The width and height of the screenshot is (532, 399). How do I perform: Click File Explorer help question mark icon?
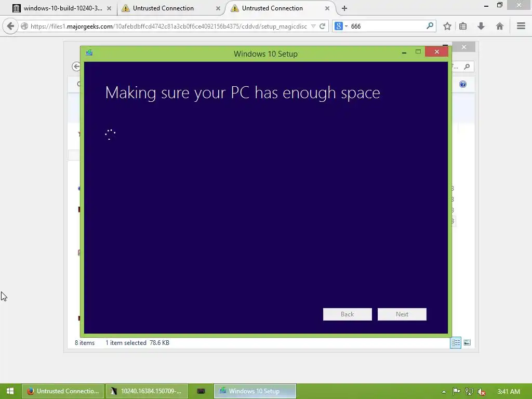click(463, 84)
